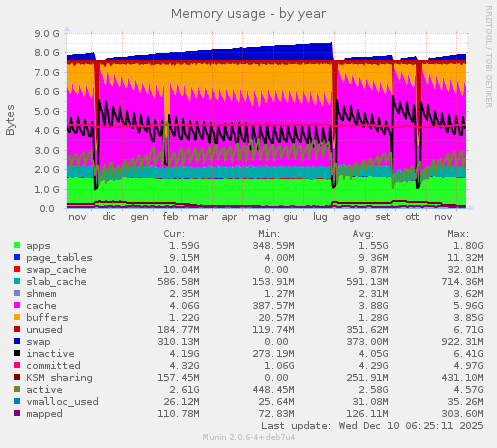Image resolution: width=497 pixels, height=448 pixels.
Task: Click the swap max value 922.31M
Action: (462, 342)
